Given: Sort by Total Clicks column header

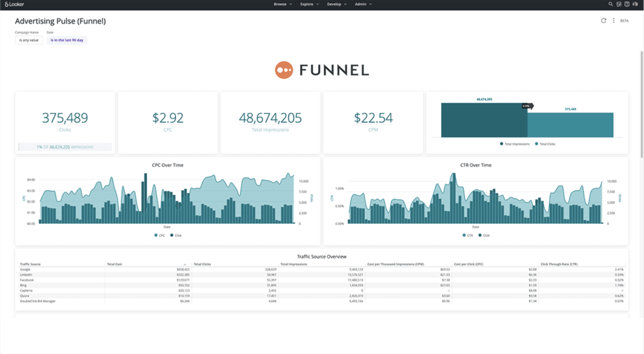Looking at the screenshot, I should [202, 264].
